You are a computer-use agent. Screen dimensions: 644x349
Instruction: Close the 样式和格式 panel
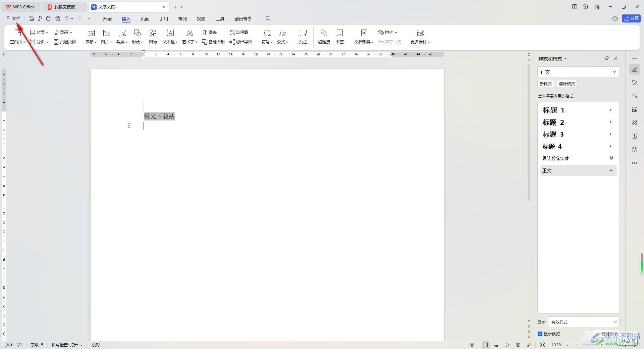616,58
